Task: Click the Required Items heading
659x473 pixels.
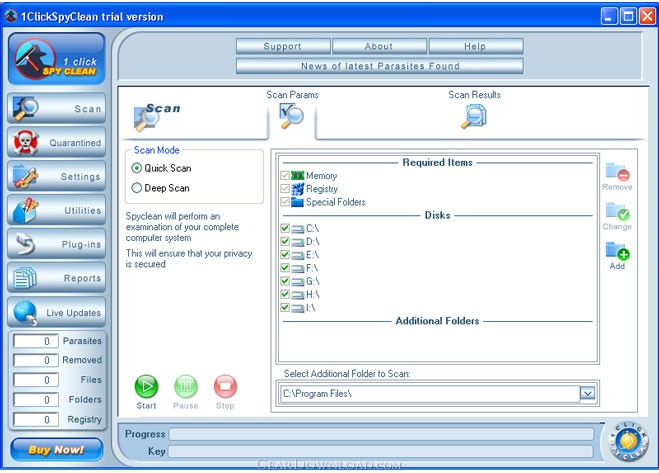Action: (438, 162)
